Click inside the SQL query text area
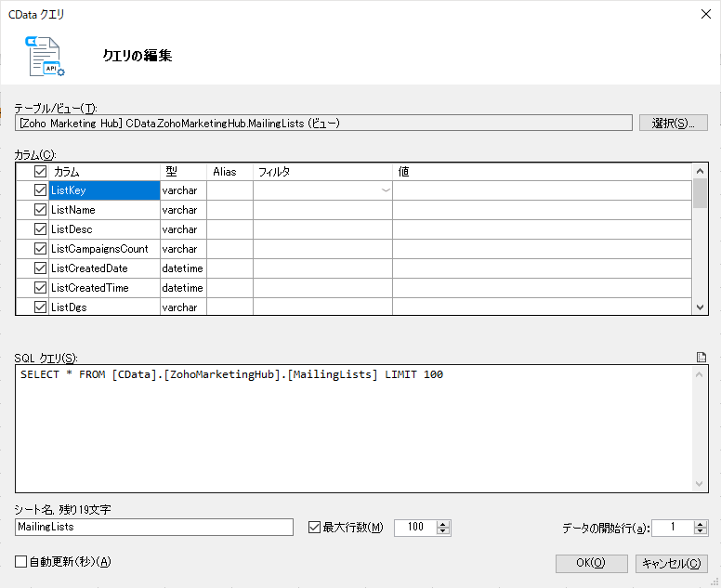721x588 pixels. 354,428
